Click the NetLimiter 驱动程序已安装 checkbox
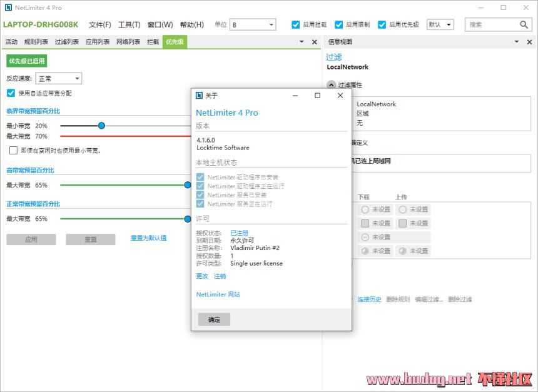538x392 pixels. click(200, 177)
